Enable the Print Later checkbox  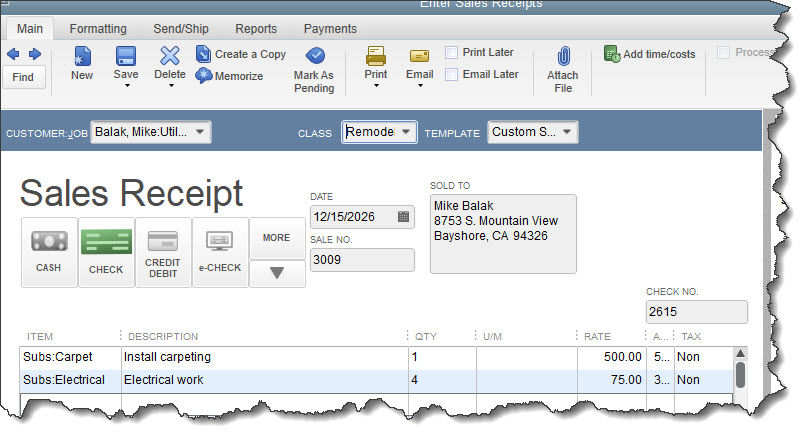click(452, 52)
